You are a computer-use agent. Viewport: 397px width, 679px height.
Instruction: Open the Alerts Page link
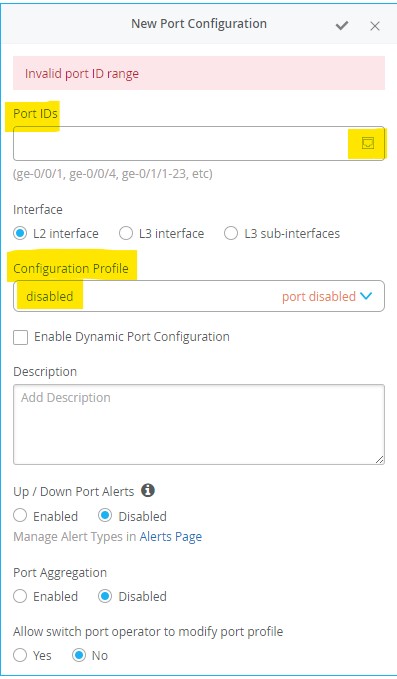(171, 537)
